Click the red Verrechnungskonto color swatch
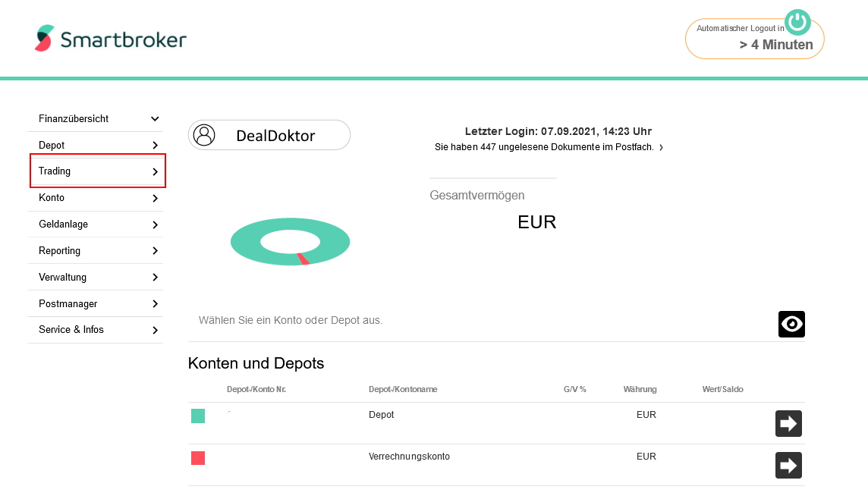 tap(198, 458)
